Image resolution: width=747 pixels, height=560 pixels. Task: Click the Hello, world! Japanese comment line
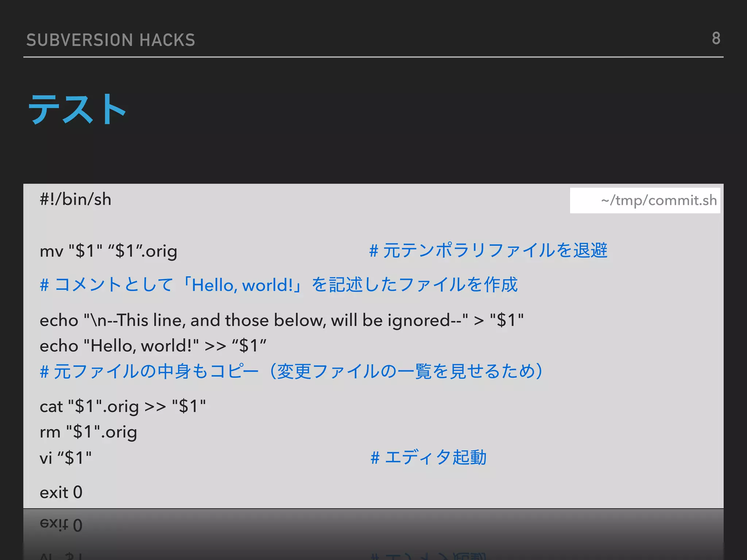(279, 285)
